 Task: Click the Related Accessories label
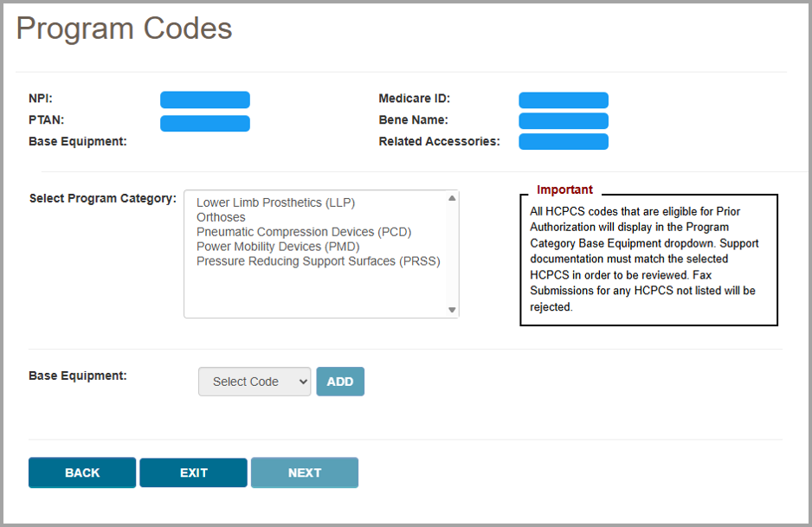pyautogui.click(x=439, y=141)
